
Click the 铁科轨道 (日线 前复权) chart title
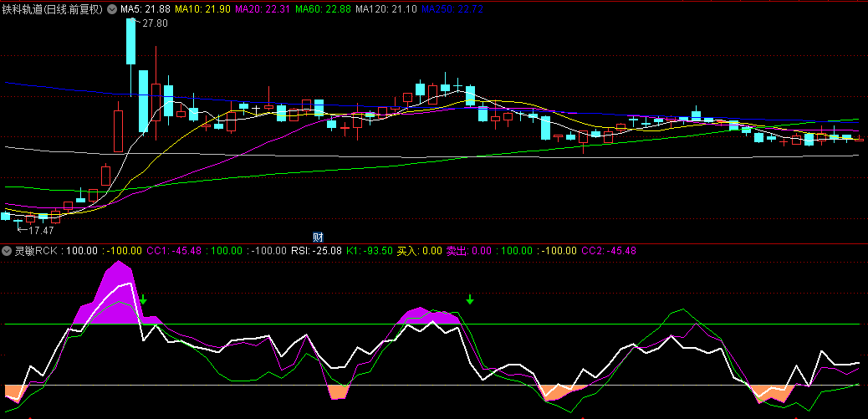pos(53,9)
